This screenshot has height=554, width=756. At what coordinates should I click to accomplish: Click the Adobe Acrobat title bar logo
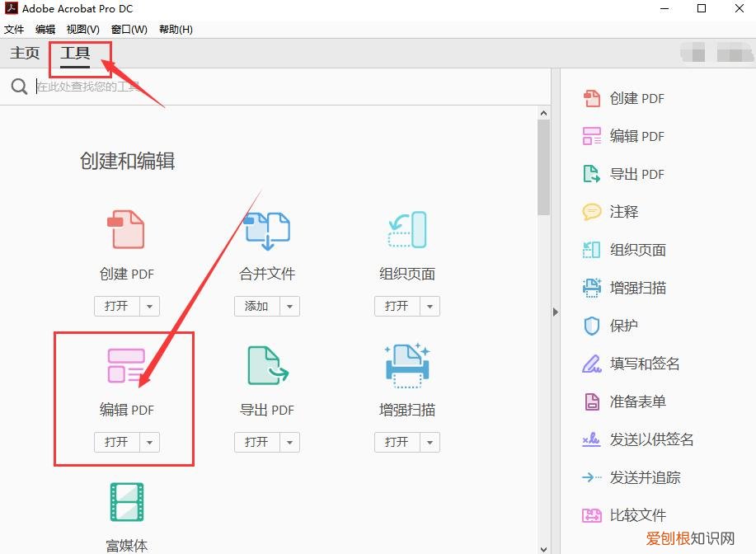(11, 8)
